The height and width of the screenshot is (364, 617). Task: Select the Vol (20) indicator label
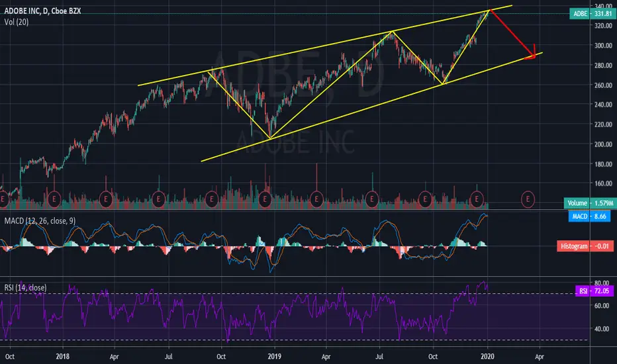pyautogui.click(x=17, y=22)
